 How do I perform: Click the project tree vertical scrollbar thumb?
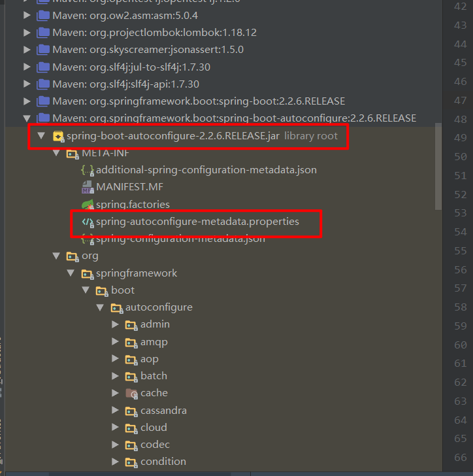point(438,166)
